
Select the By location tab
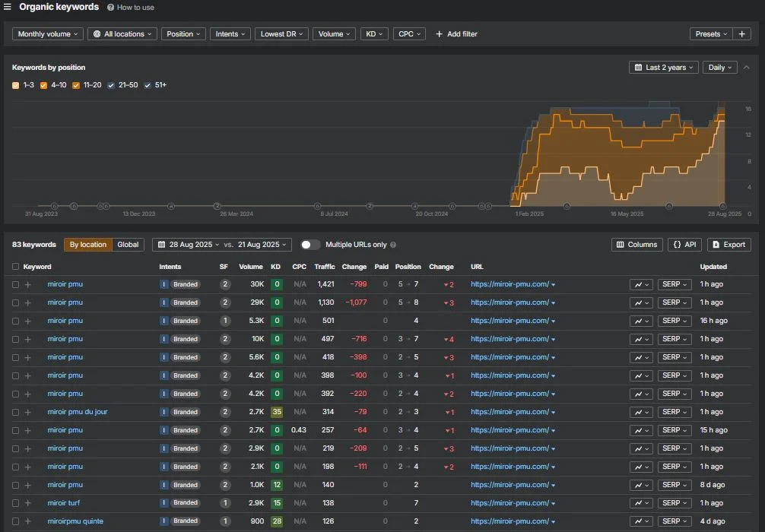click(87, 245)
